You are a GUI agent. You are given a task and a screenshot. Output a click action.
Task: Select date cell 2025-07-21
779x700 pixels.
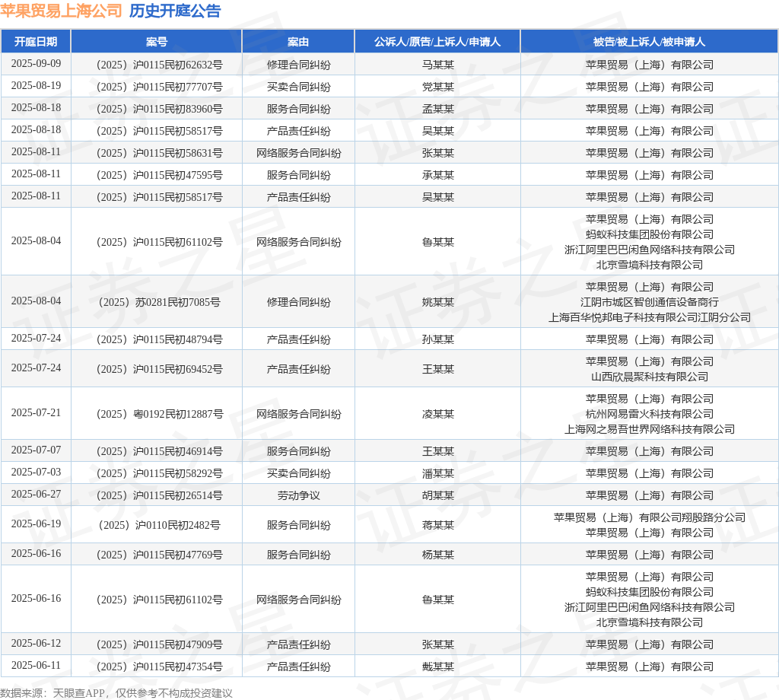pyautogui.click(x=36, y=412)
